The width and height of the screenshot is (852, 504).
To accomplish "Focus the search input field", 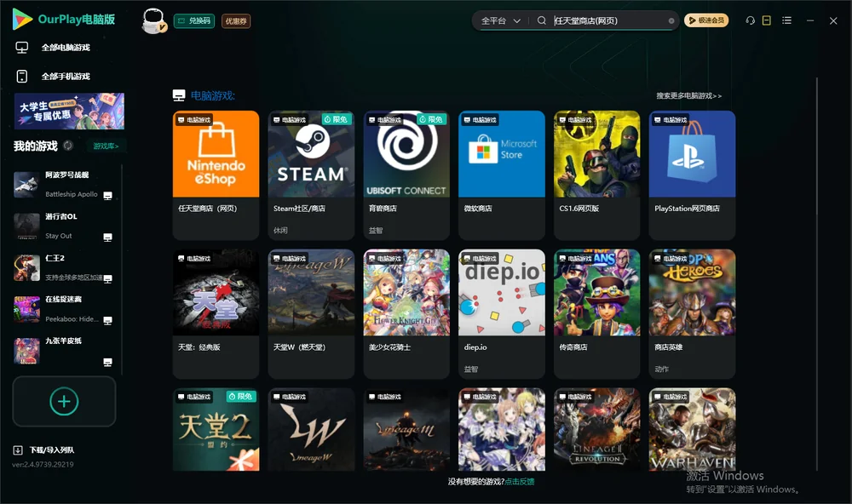I will [608, 20].
